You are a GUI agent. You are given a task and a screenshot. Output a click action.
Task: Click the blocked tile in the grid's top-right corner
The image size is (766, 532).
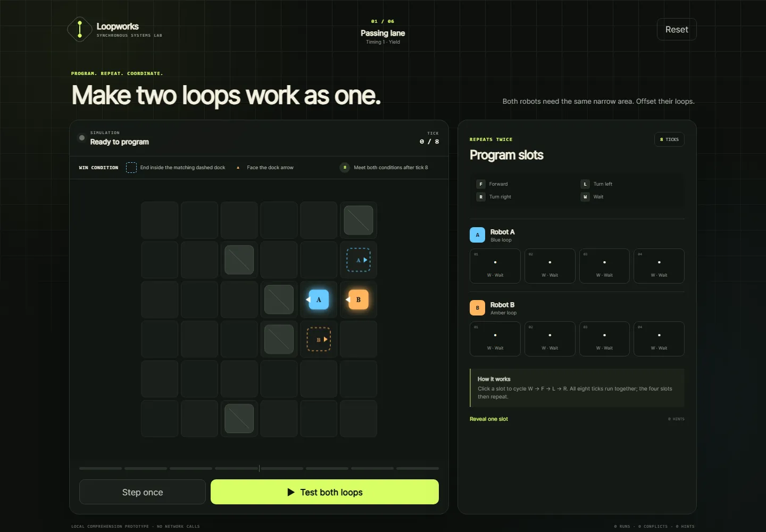[x=359, y=220]
